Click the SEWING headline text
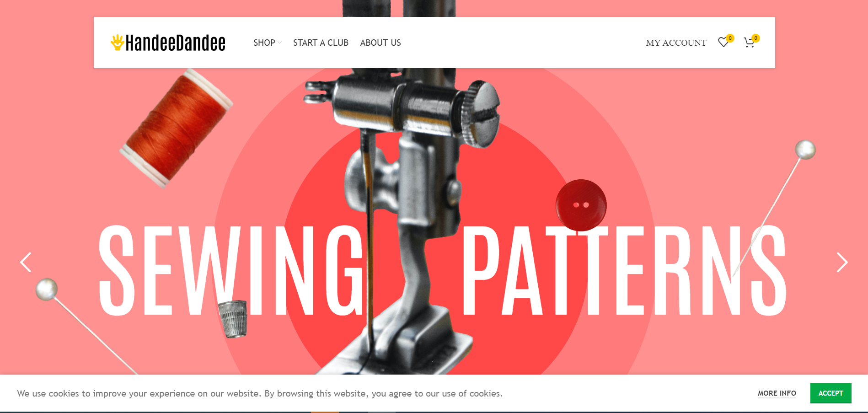The image size is (868, 413). point(231,270)
